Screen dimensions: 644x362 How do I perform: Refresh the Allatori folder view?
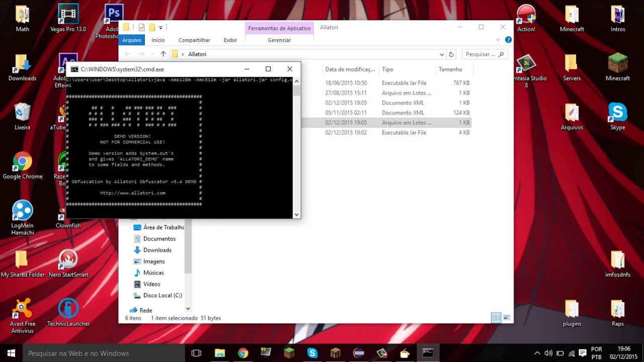pyautogui.click(x=451, y=54)
